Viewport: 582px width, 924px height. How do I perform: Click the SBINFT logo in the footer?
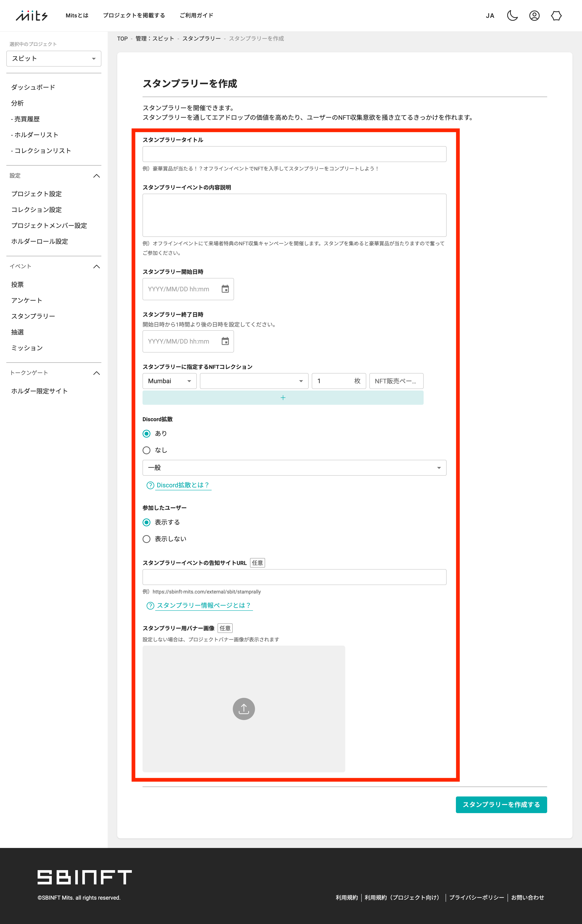pos(84,877)
